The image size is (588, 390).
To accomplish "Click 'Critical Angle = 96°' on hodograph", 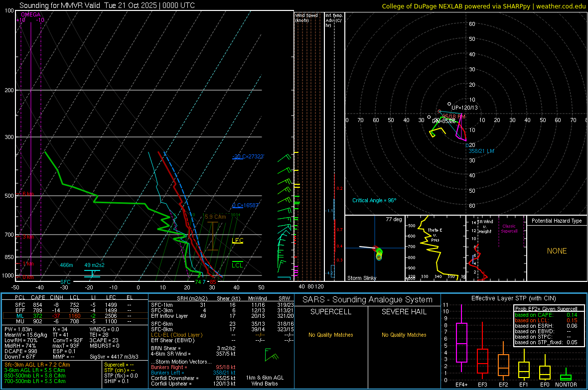I will (374, 200).
